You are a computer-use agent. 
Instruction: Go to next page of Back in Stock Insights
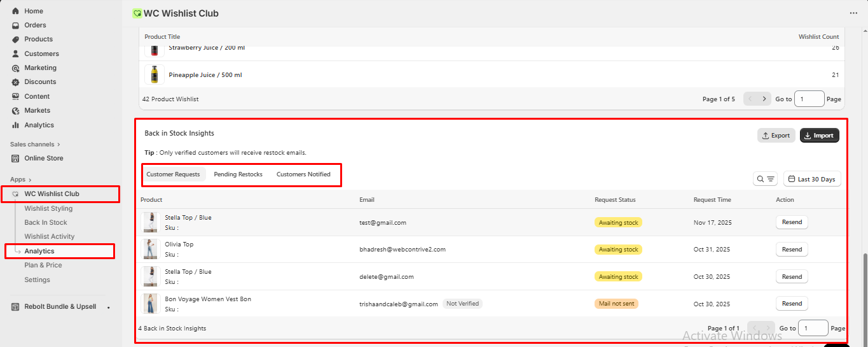(x=768, y=329)
